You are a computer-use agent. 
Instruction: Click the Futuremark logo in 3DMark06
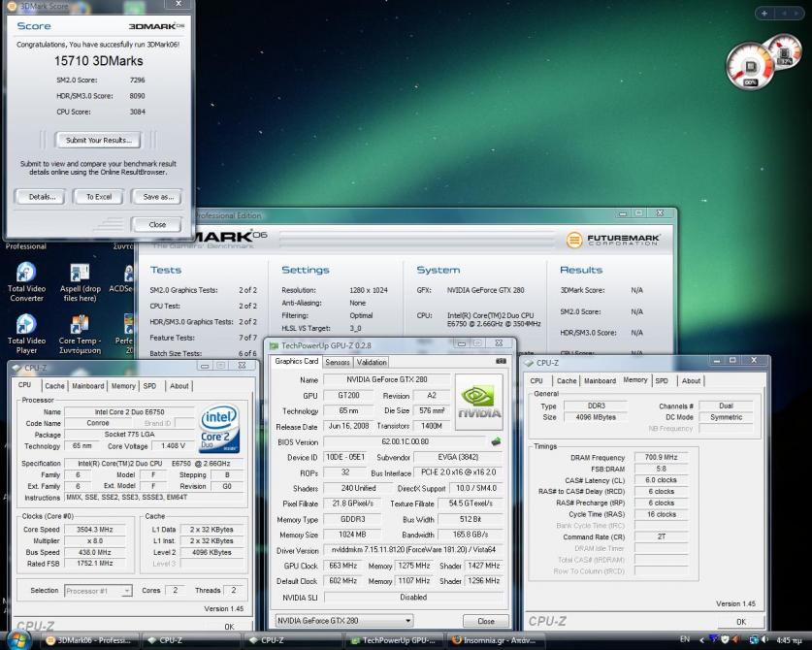[612, 240]
